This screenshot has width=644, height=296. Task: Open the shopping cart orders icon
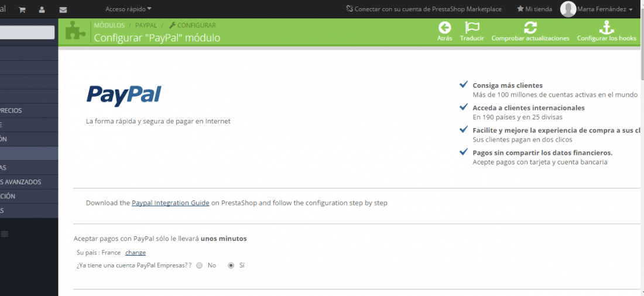click(x=22, y=9)
